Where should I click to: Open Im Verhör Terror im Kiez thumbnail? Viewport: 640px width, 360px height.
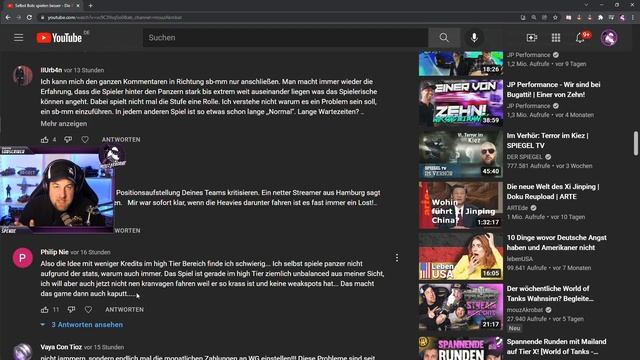click(x=461, y=154)
